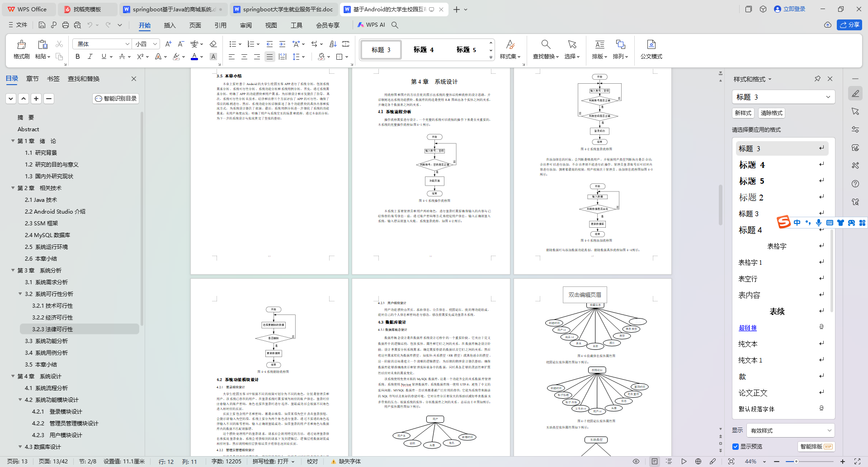Click the 分享 share button

849,25
